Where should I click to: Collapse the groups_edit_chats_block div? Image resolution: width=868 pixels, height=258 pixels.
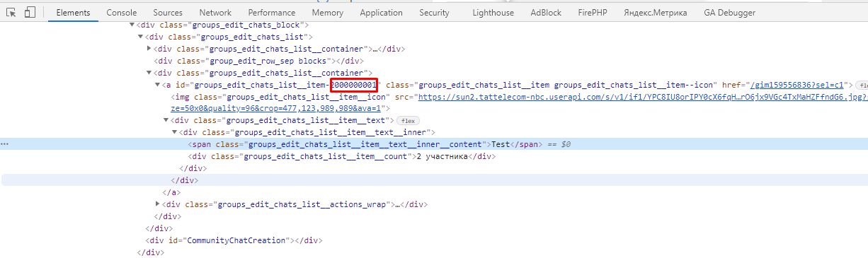click(132, 25)
